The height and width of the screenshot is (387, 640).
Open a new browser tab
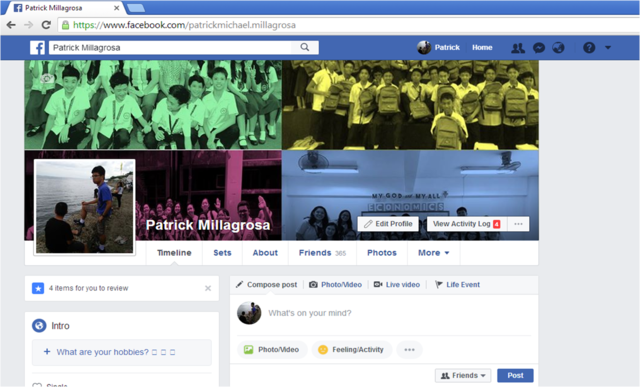135,8
